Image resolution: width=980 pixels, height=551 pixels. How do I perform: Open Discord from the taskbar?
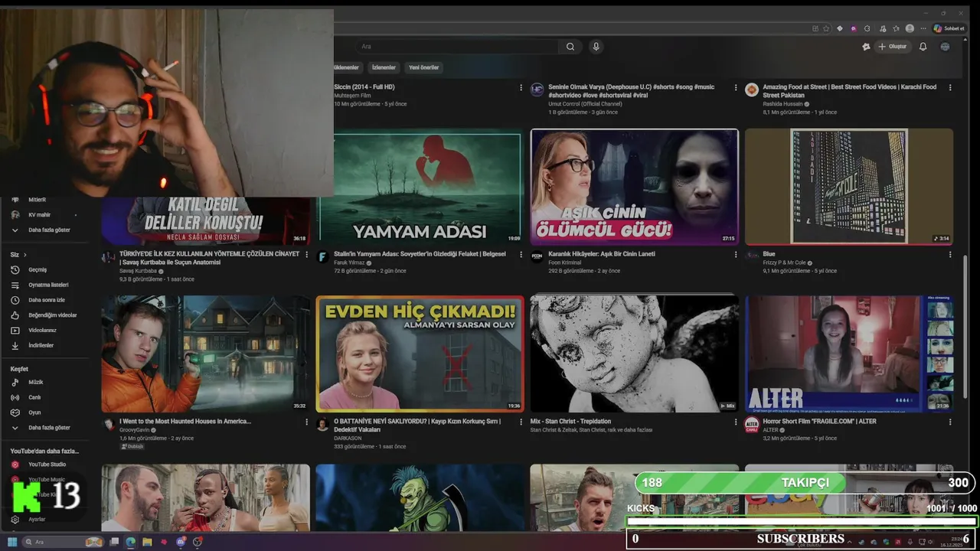coord(181,542)
